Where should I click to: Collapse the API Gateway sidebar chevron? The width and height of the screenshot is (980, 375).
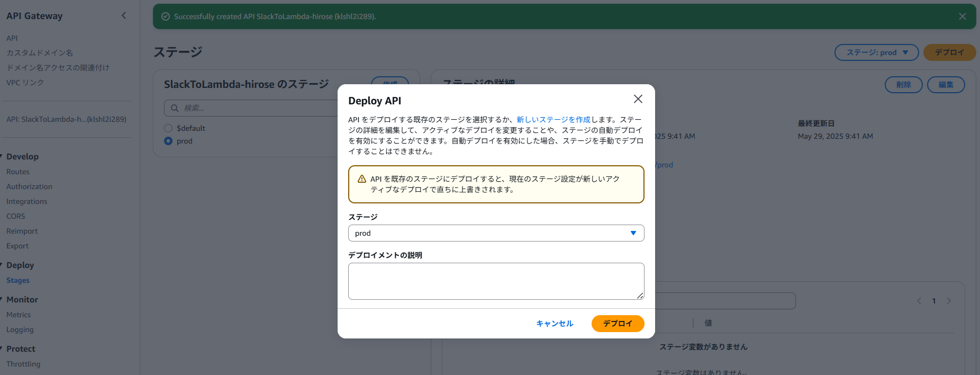tap(124, 15)
